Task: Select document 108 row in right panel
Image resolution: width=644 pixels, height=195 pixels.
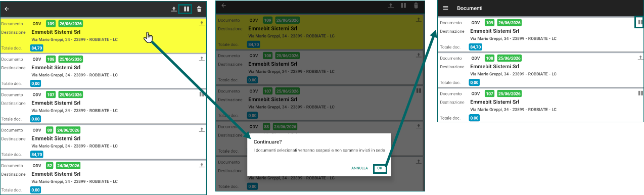Action: (541, 70)
